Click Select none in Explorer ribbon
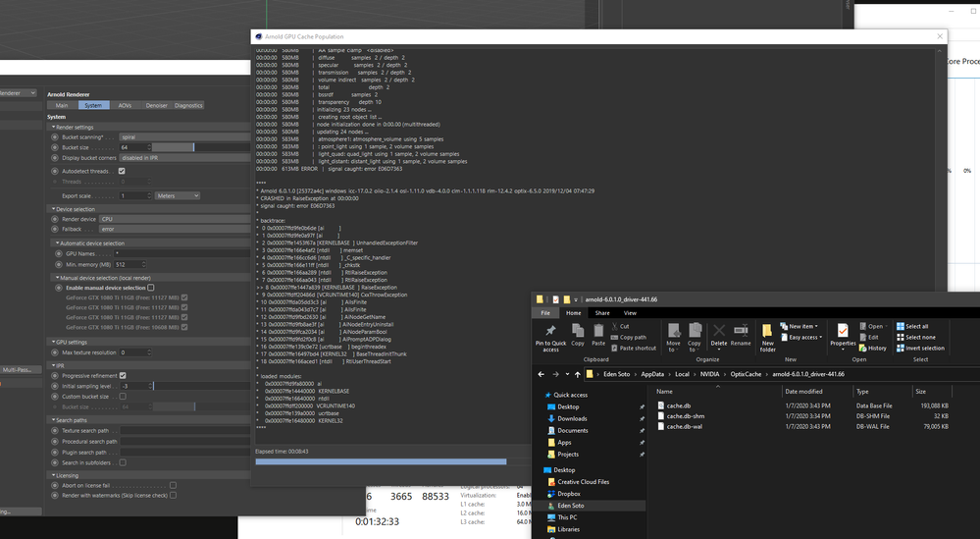 915,337
